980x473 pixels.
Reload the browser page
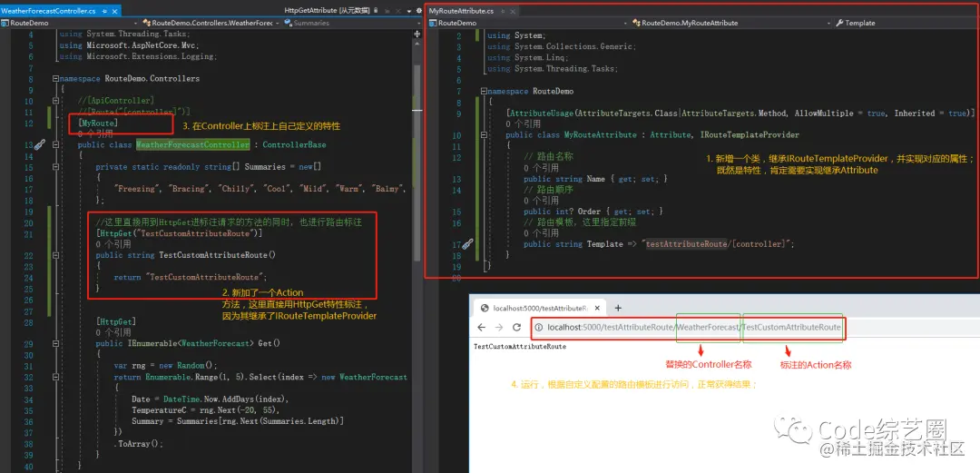517,327
